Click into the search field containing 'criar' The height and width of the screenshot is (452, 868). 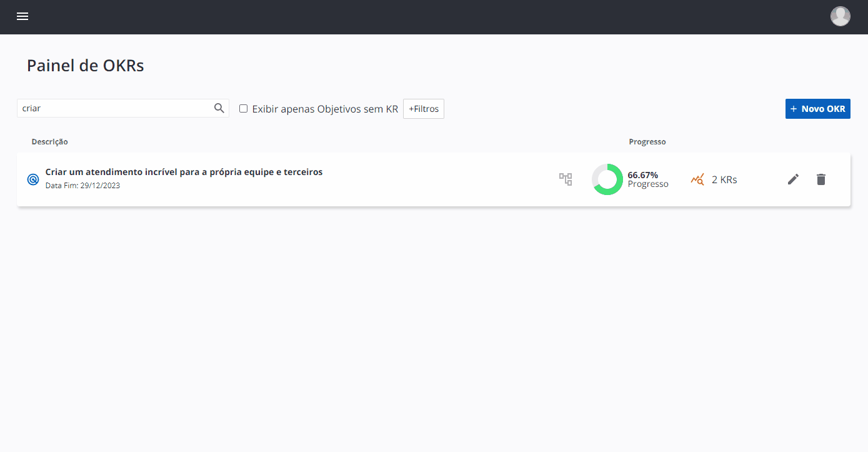point(116,108)
